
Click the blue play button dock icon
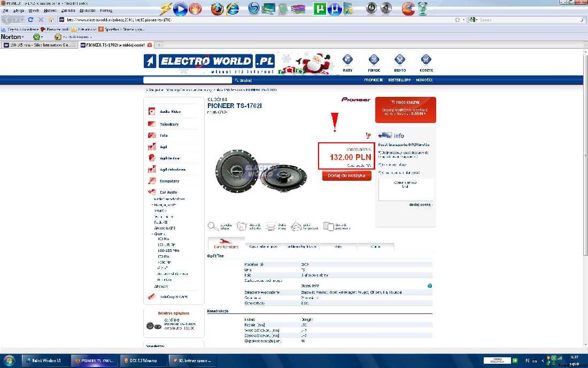180,9
